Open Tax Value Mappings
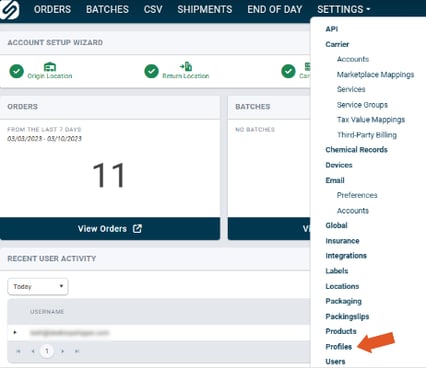 point(371,120)
